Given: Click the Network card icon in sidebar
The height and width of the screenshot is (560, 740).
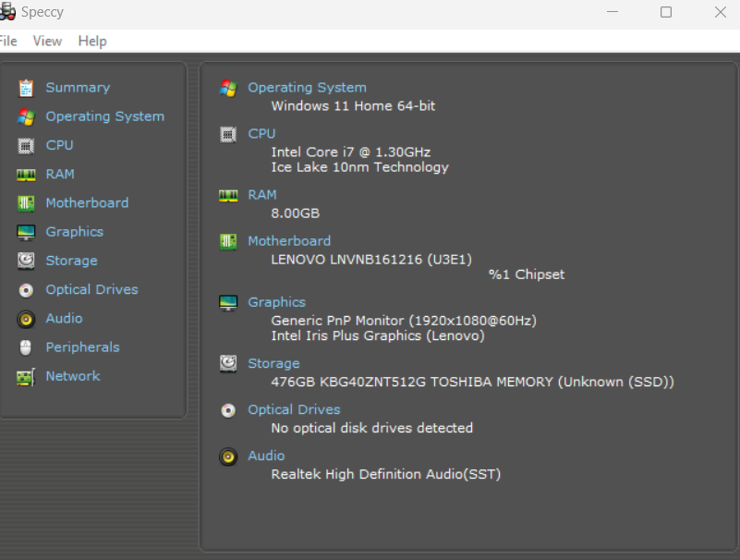Looking at the screenshot, I should tap(26, 377).
